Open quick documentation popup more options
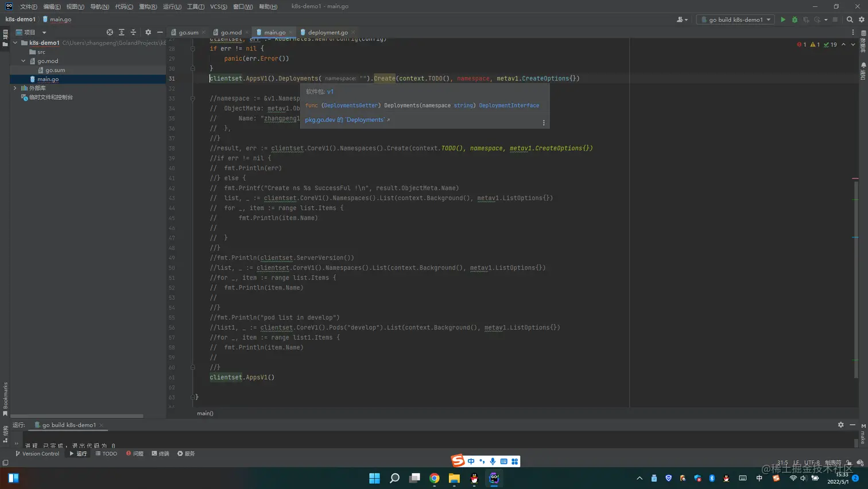 pyautogui.click(x=544, y=122)
